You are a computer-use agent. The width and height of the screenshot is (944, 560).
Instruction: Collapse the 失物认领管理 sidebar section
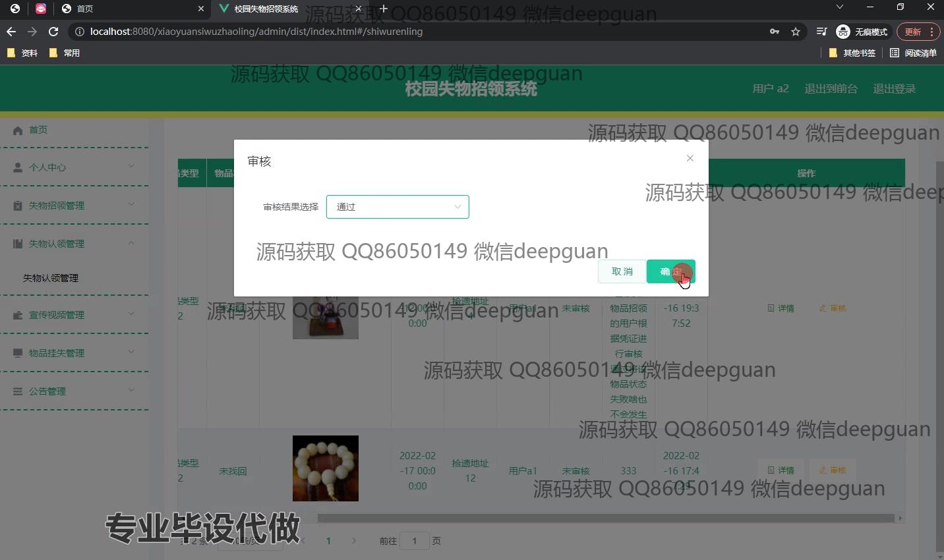point(131,243)
